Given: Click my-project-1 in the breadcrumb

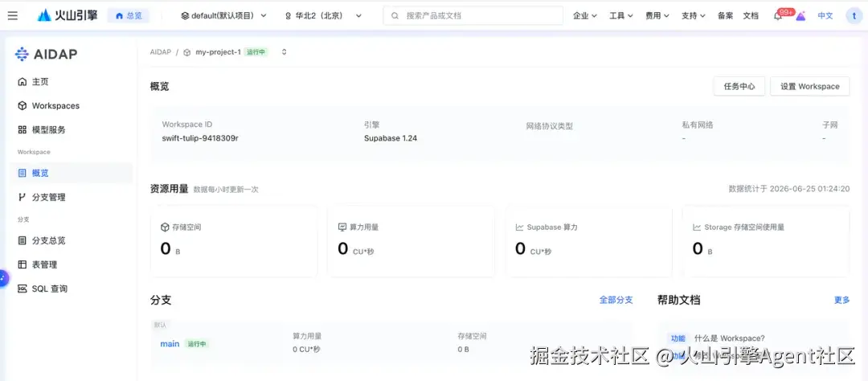Looking at the screenshot, I should click(x=218, y=52).
